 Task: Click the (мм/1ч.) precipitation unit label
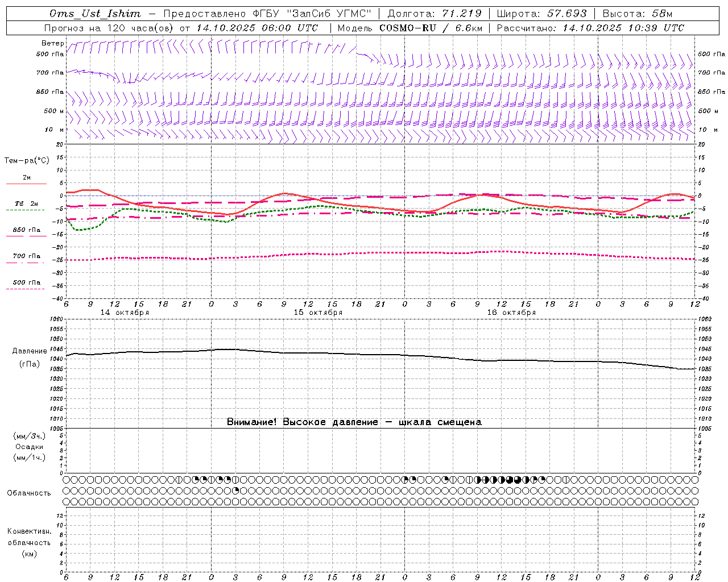point(30,458)
